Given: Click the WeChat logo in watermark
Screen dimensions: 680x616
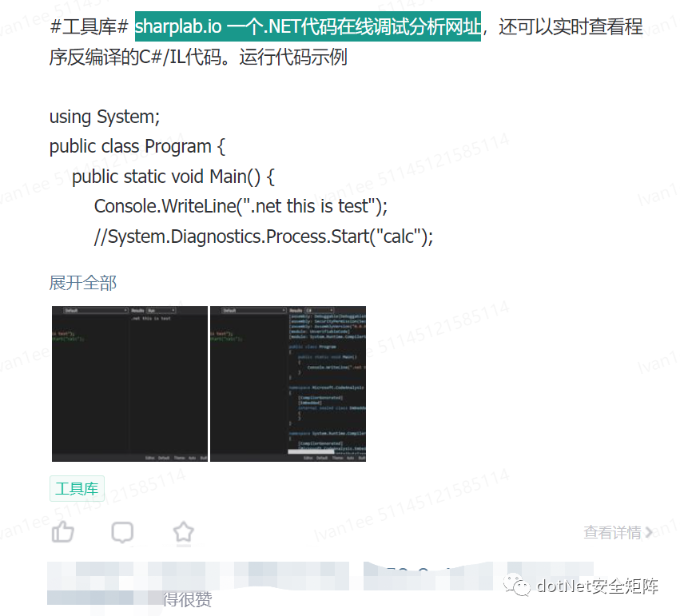Looking at the screenshot, I should coord(516,585).
